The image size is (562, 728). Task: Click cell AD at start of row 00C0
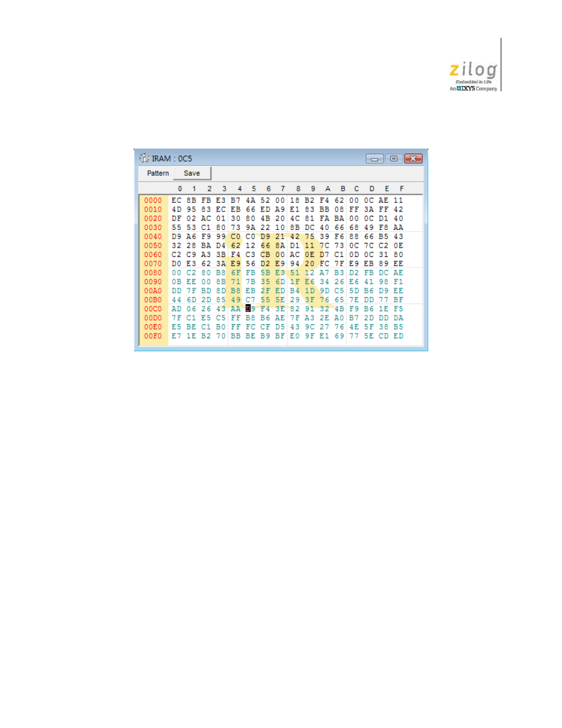point(177,309)
